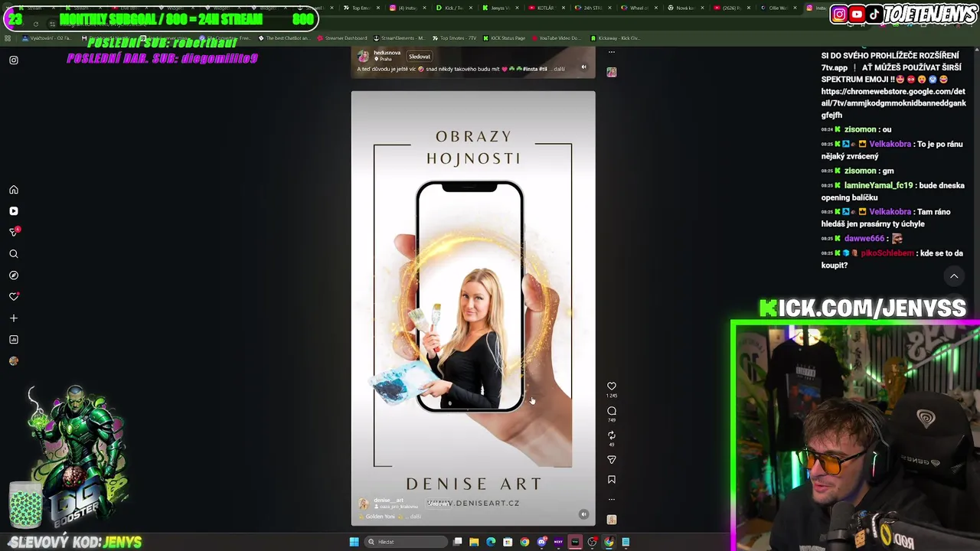Open Microsoft Store from taskbar

tap(508, 542)
